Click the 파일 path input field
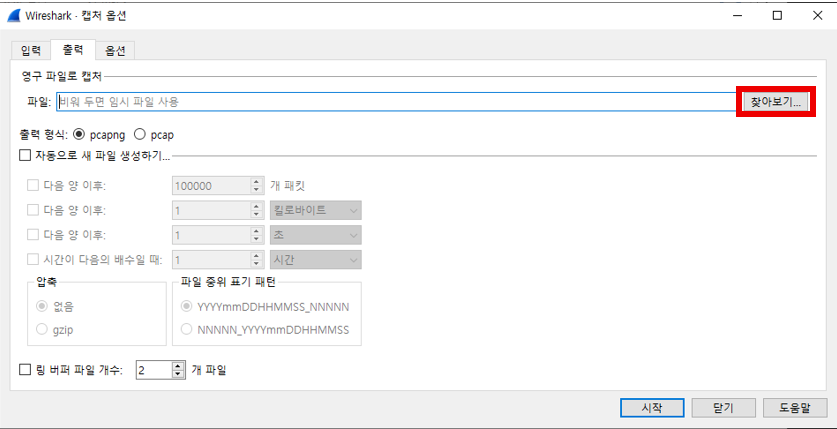 (395, 101)
